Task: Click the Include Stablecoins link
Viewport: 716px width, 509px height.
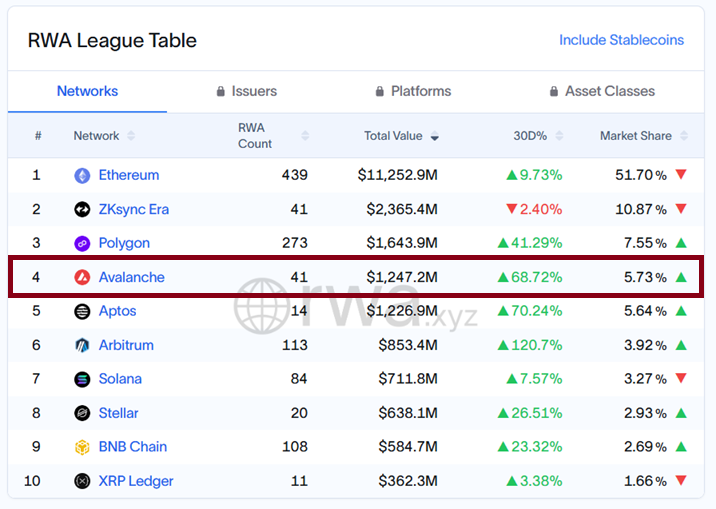Action: (621, 40)
